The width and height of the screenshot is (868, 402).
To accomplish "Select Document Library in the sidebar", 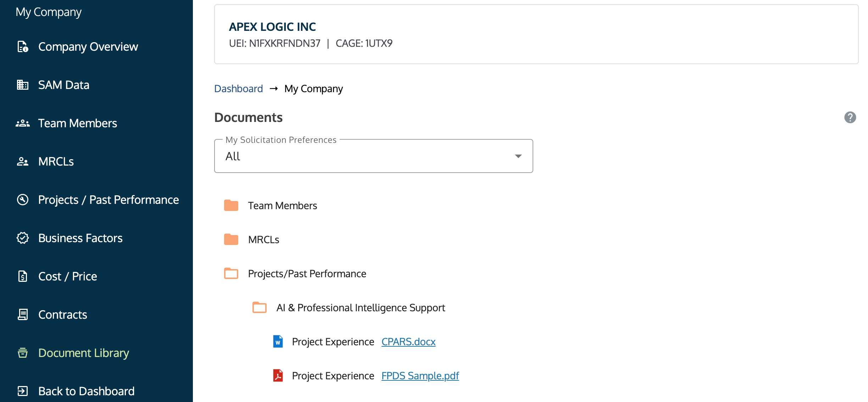I will (83, 353).
